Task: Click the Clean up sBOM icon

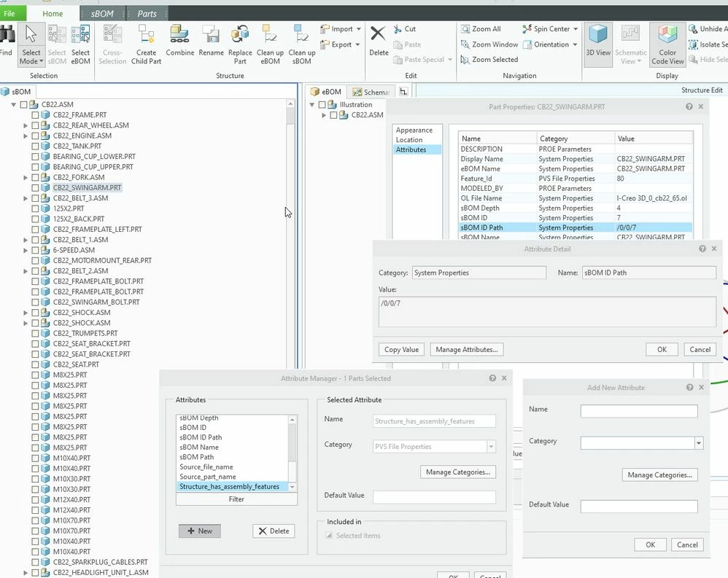Action: point(301,34)
